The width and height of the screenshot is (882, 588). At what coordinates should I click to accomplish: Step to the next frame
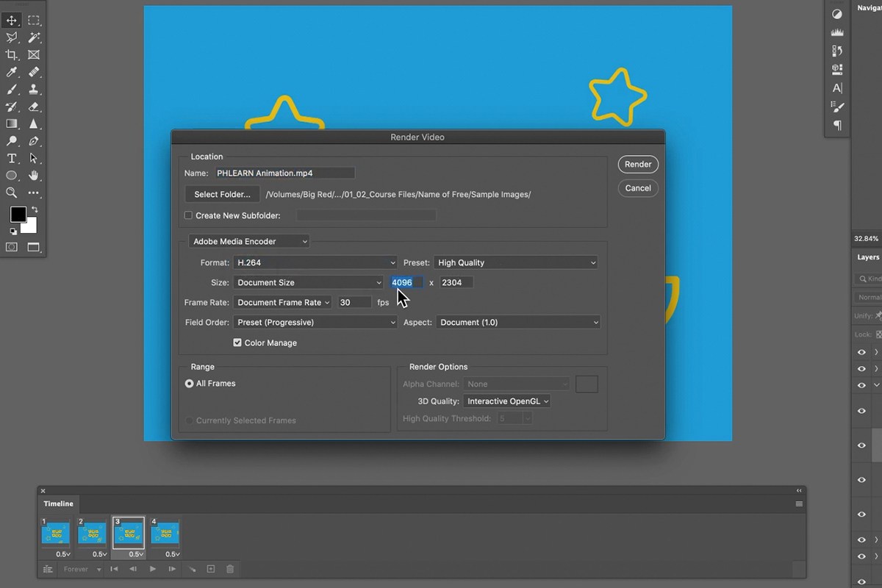point(172,569)
